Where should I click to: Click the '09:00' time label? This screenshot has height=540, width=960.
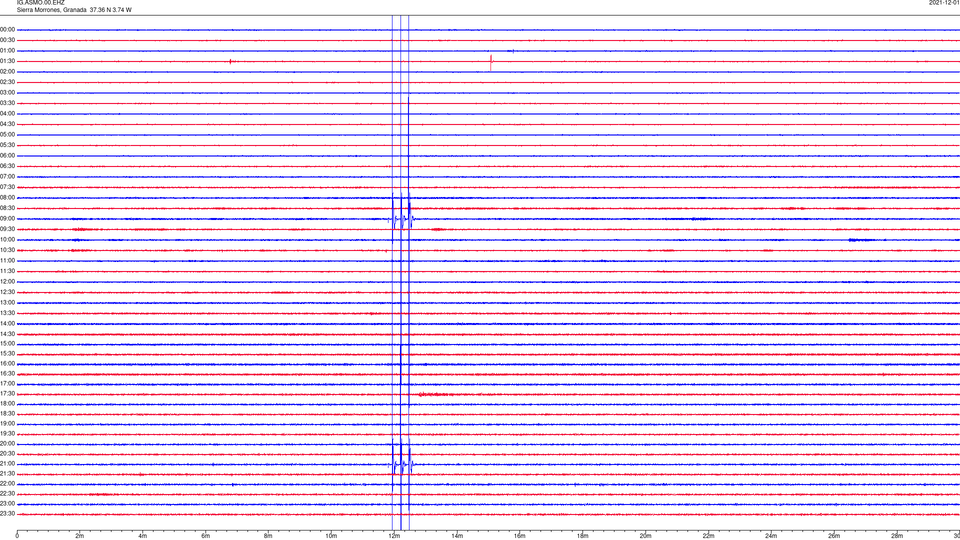[7, 219]
